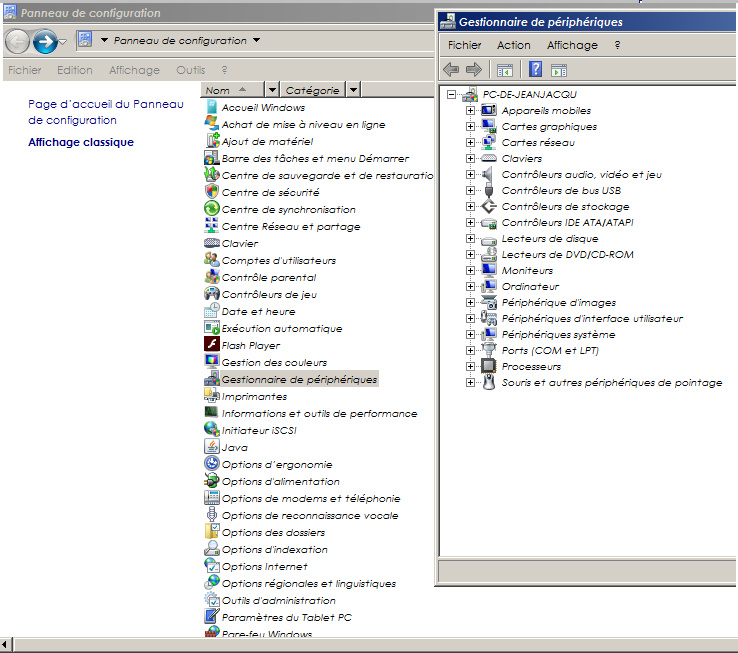Open the Options des dossiers icon
Image resolution: width=738 pixels, height=653 pixels.
[x=212, y=532]
